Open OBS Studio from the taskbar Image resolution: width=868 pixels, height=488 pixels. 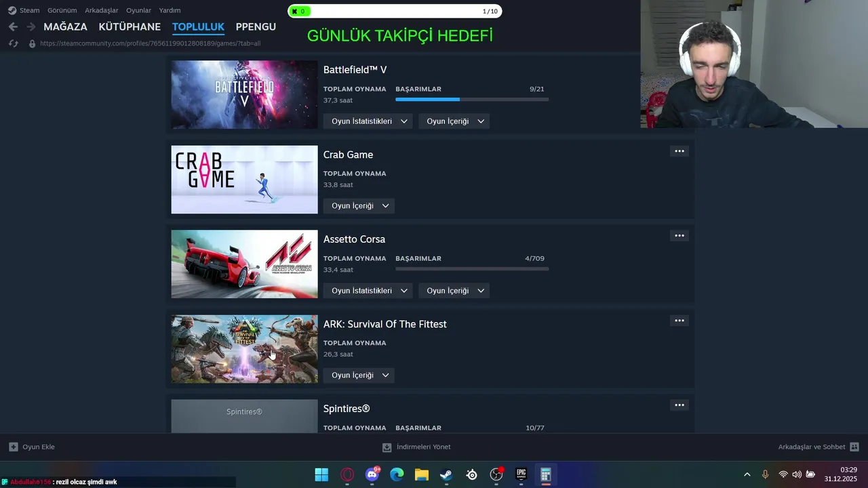click(x=496, y=474)
